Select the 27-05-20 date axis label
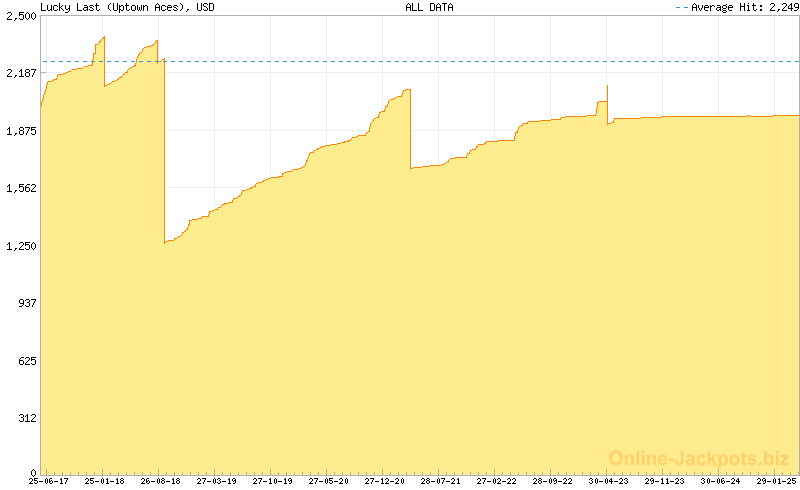 click(x=329, y=481)
